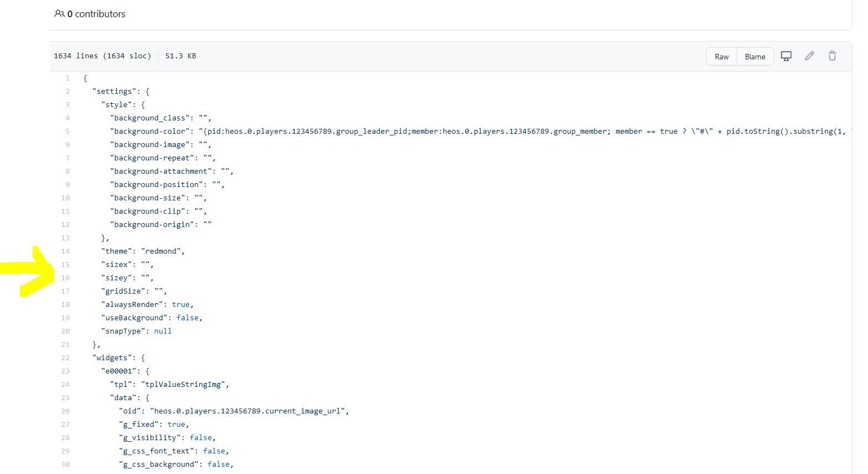Click the "g_css_background" key text
This screenshot has height=474, width=868.
coord(159,465)
